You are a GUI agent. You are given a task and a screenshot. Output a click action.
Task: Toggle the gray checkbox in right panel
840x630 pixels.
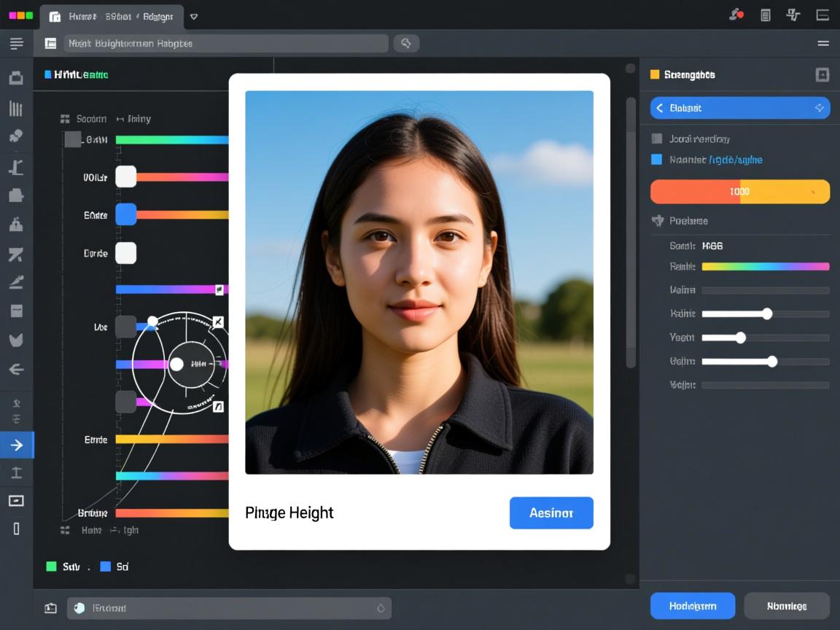pos(657,139)
